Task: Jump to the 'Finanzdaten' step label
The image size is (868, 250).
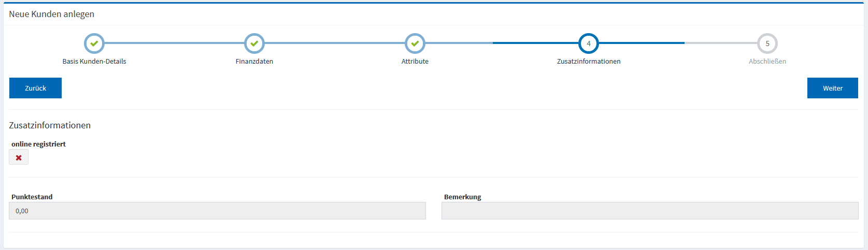Action: point(254,61)
